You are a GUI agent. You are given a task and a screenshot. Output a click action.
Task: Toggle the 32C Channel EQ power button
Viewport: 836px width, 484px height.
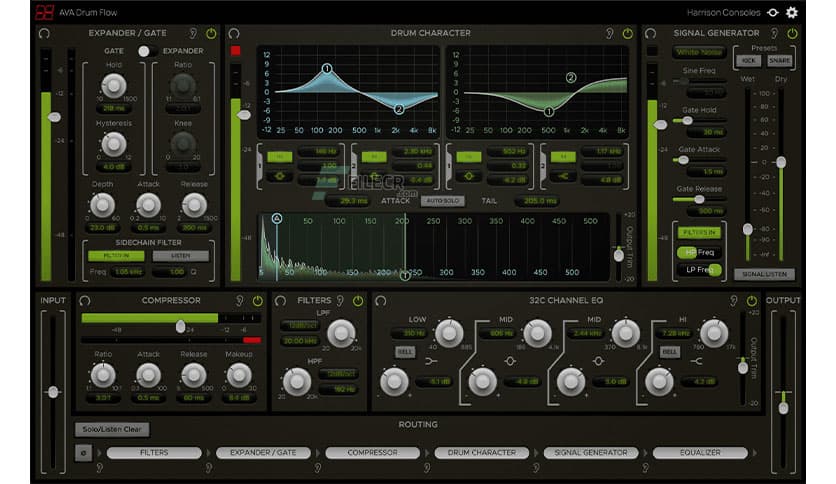(752, 301)
